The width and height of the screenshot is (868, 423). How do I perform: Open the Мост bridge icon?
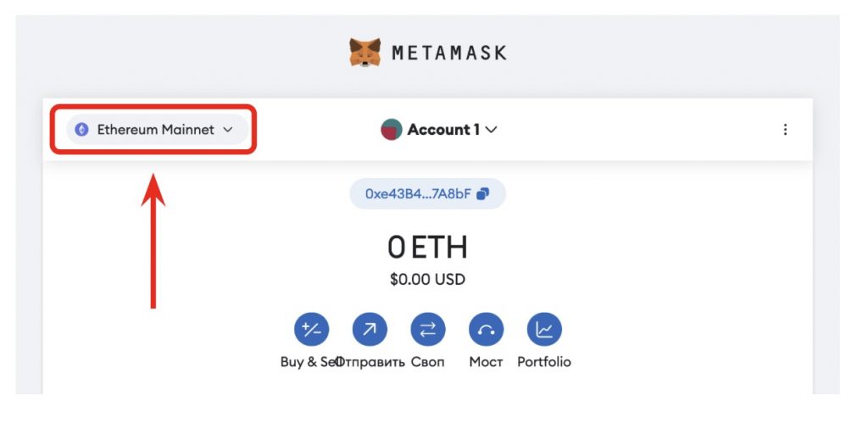[x=486, y=330]
